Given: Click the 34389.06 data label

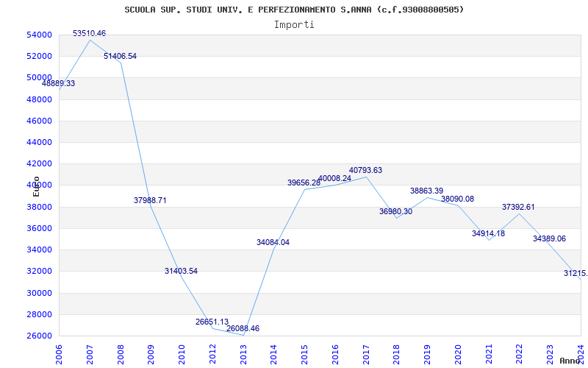Looking at the screenshot, I should coord(549,238).
